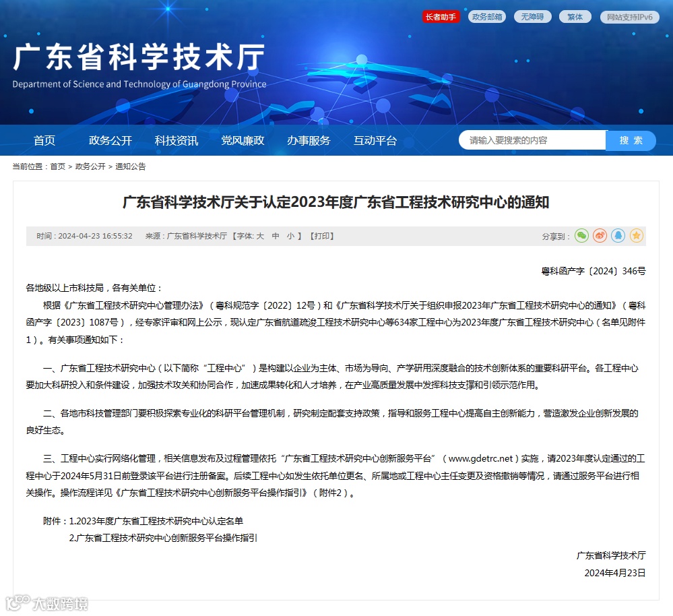673x616 pixels.
Task: Switch to 繁体 traditional Chinese
Action: (x=575, y=17)
